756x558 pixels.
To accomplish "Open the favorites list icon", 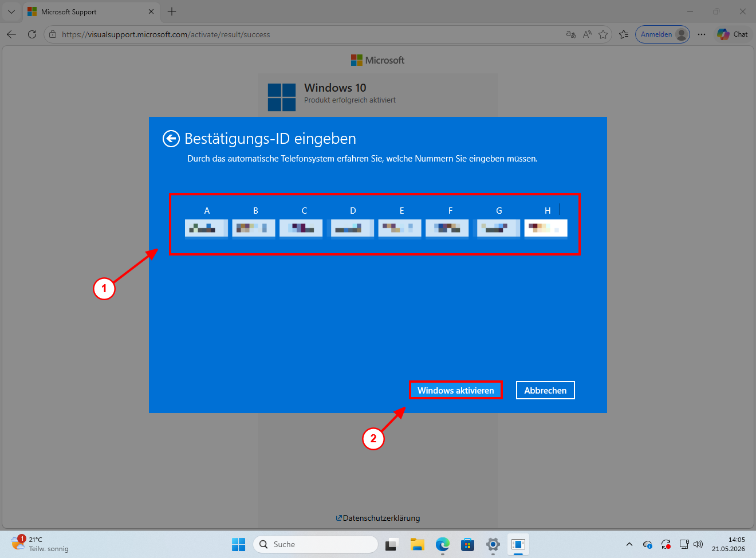I will click(624, 34).
